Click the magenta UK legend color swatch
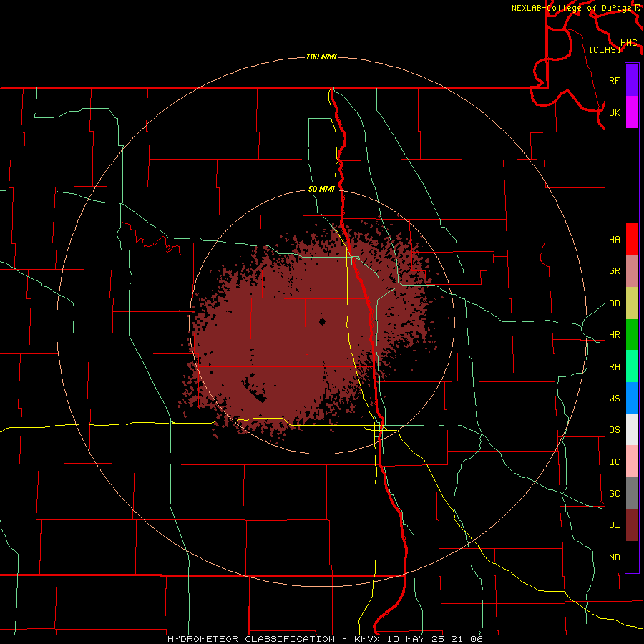644x644 pixels. [632, 112]
